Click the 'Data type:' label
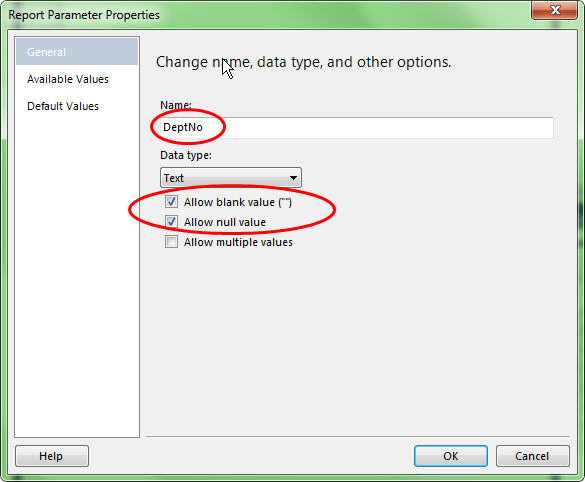The image size is (585, 482). click(186, 155)
